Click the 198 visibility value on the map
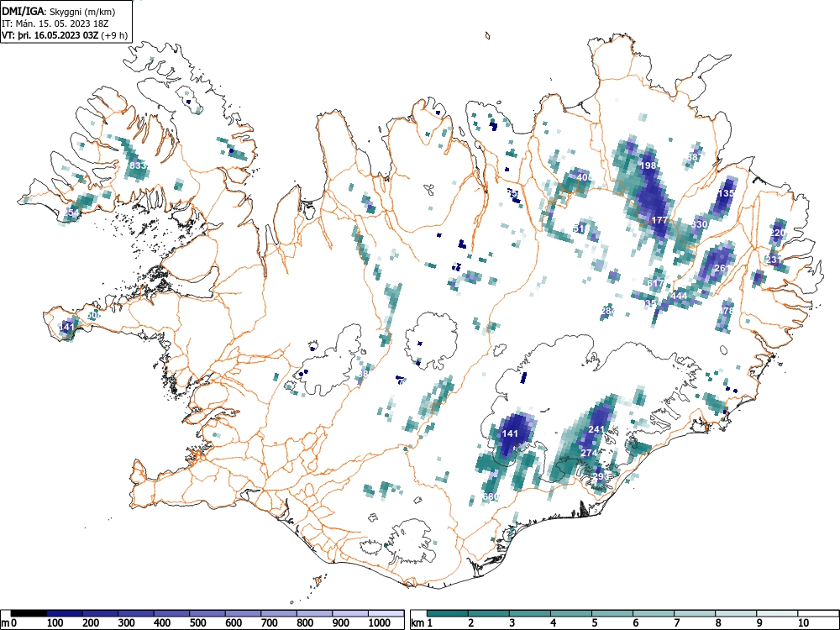The width and height of the screenshot is (840, 630). (x=648, y=165)
